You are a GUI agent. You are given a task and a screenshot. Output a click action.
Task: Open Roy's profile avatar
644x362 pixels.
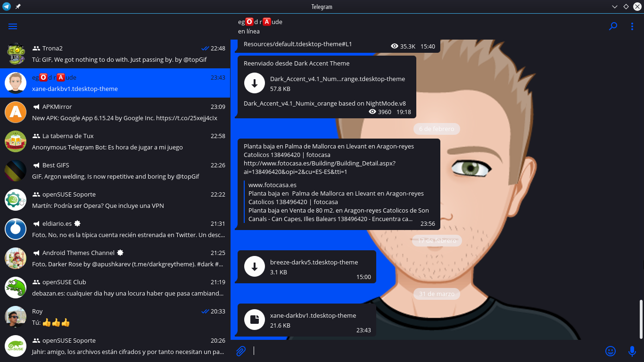pyautogui.click(x=16, y=317)
